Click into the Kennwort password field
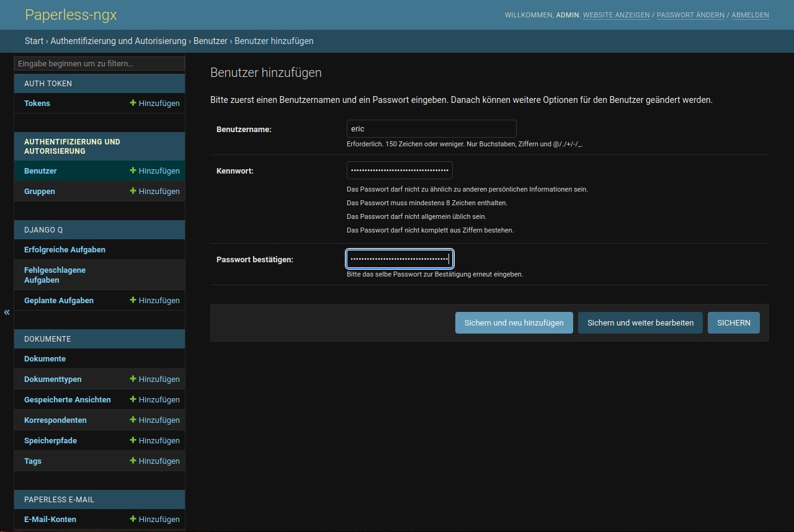Viewport: 794px width, 532px height. coord(399,171)
